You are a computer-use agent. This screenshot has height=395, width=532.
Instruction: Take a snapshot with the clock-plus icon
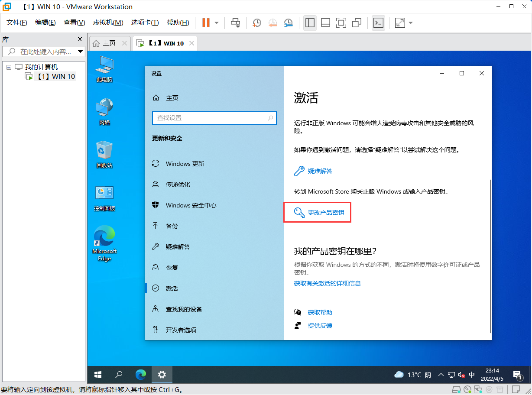coord(257,23)
